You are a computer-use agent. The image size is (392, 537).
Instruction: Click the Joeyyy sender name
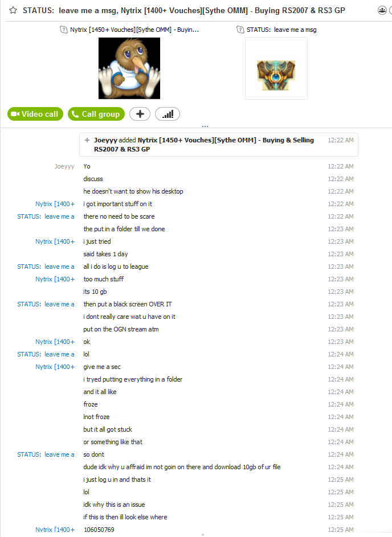[x=64, y=166]
